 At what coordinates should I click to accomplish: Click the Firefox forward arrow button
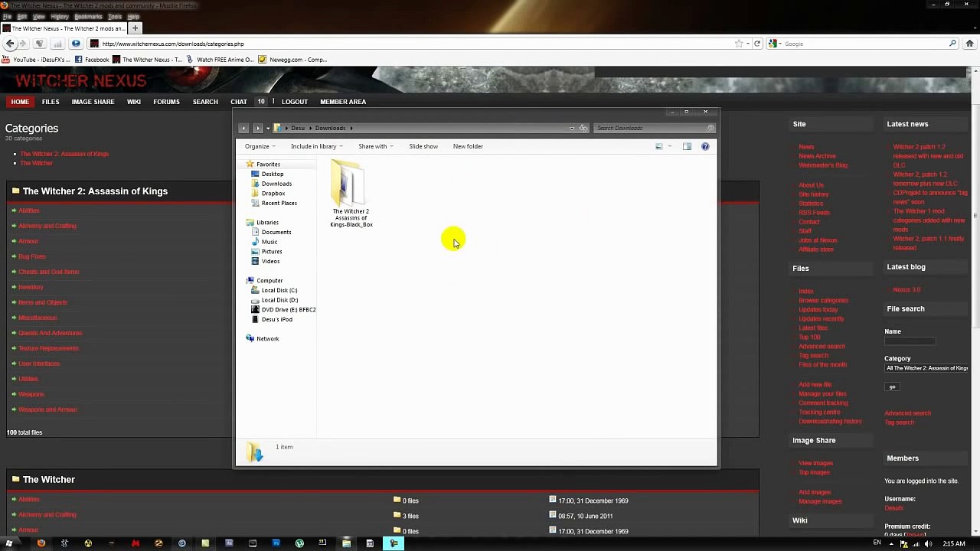click(23, 44)
